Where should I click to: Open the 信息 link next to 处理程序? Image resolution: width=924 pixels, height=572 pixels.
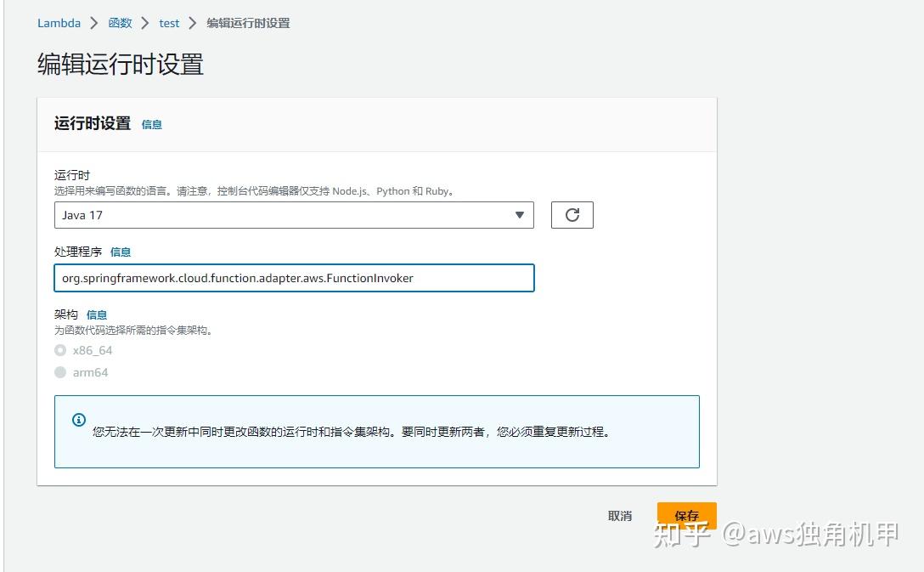tap(121, 252)
